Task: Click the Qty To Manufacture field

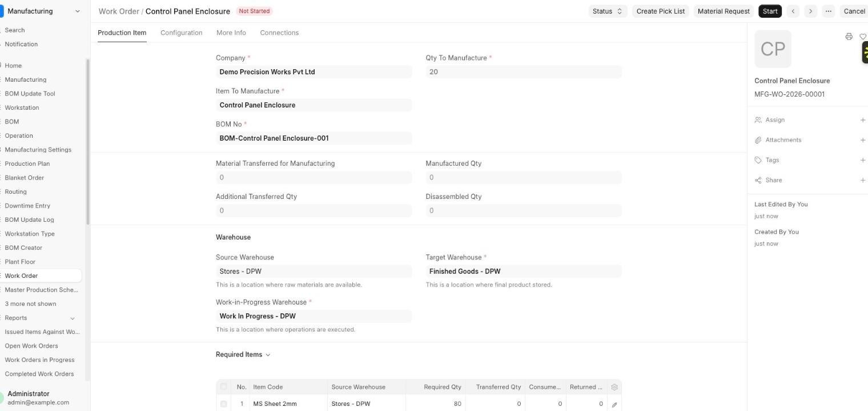Action: click(524, 72)
